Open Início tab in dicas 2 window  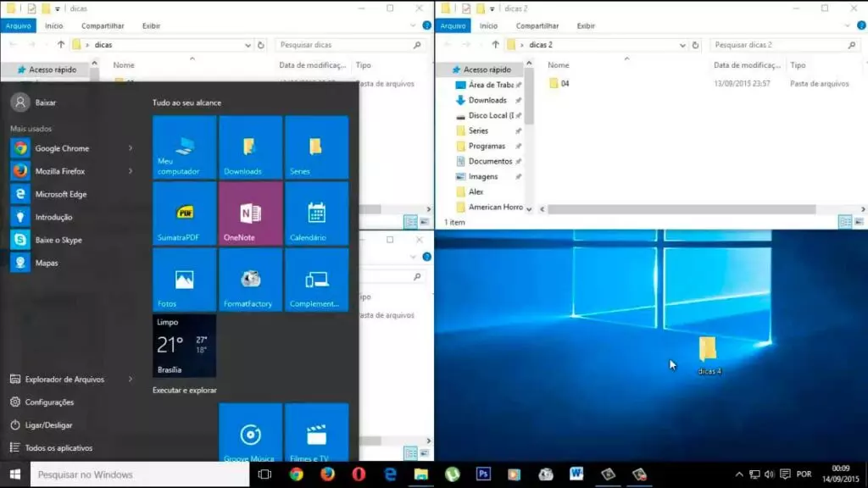click(488, 25)
